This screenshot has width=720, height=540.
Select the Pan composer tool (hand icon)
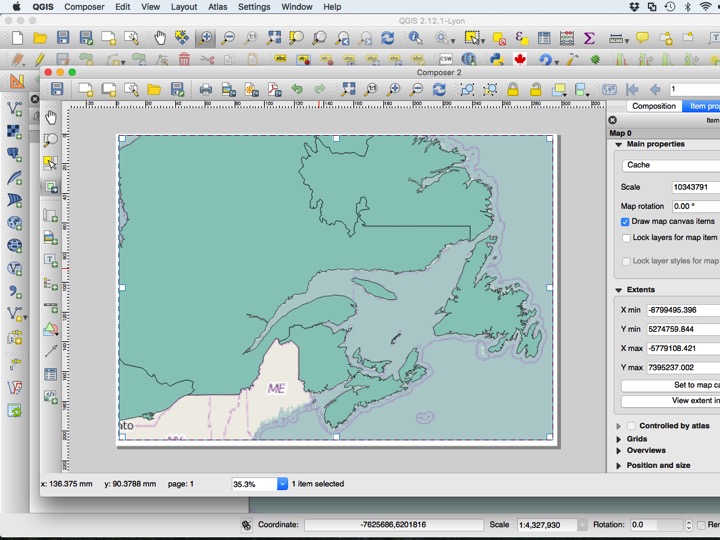51,118
